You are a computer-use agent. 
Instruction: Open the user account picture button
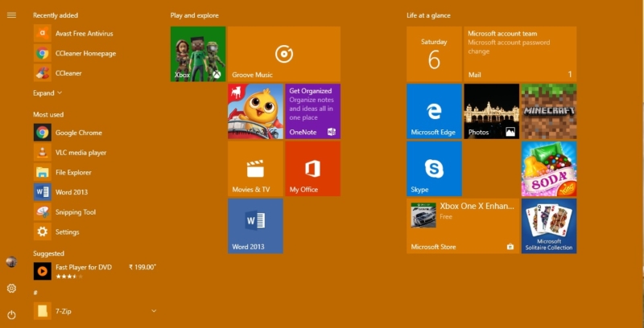pyautogui.click(x=11, y=262)
